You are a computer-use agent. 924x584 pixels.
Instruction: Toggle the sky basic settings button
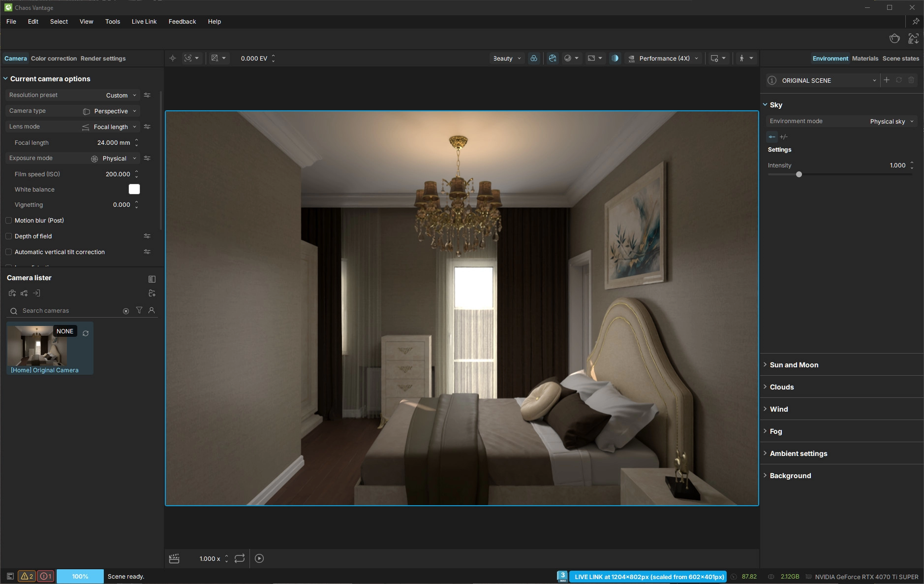coord(772,137)
